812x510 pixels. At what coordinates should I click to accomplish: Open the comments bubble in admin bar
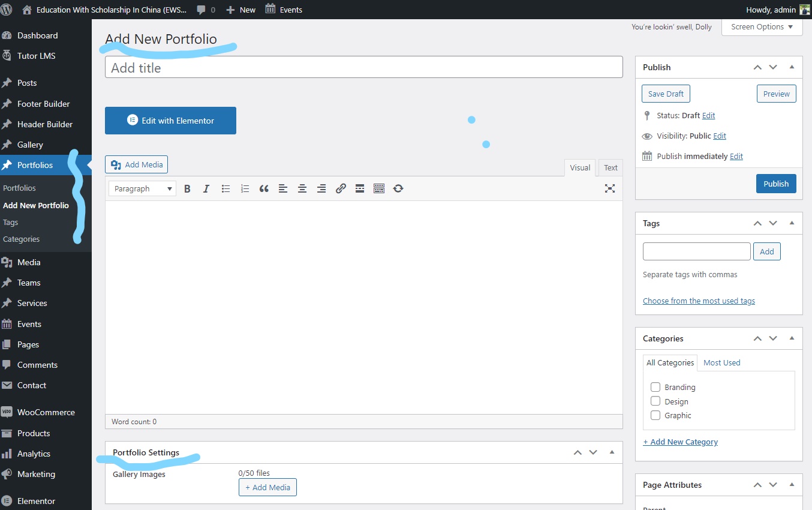(x=206, y=10)
